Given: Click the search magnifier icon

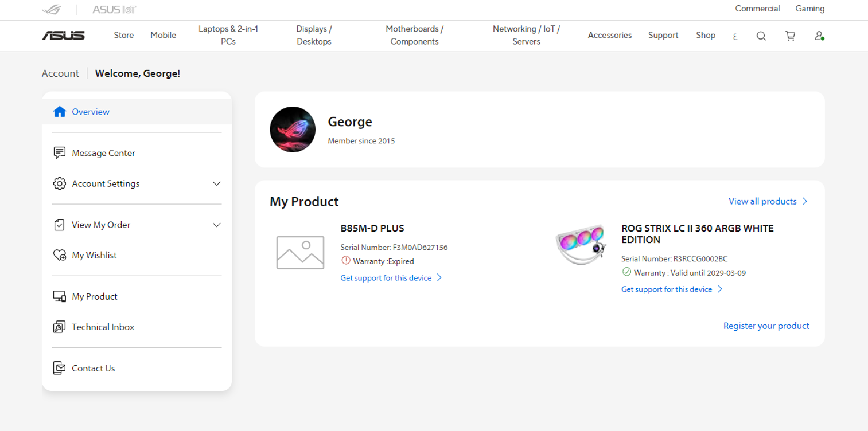Looking at the screenshot, I should coord(761,36).
